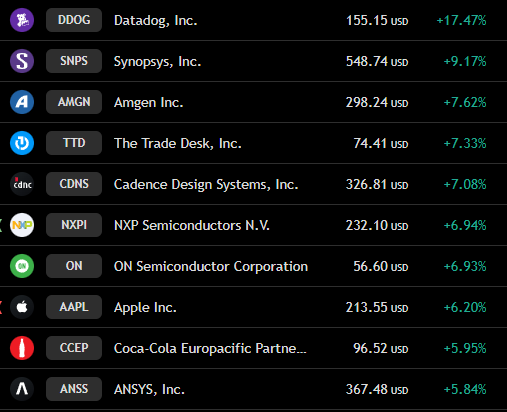Click the Coca-Cola red bottle logo
The width and height of the screenshot is (507, 412).
[x=22, y=348]
